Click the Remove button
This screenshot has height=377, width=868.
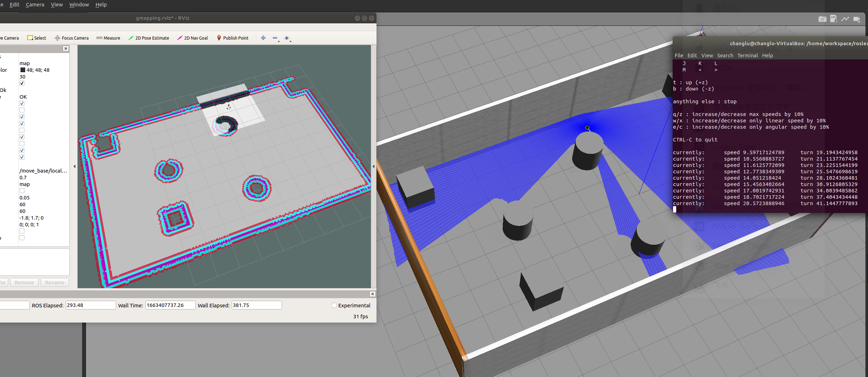[x=24, y=282]
